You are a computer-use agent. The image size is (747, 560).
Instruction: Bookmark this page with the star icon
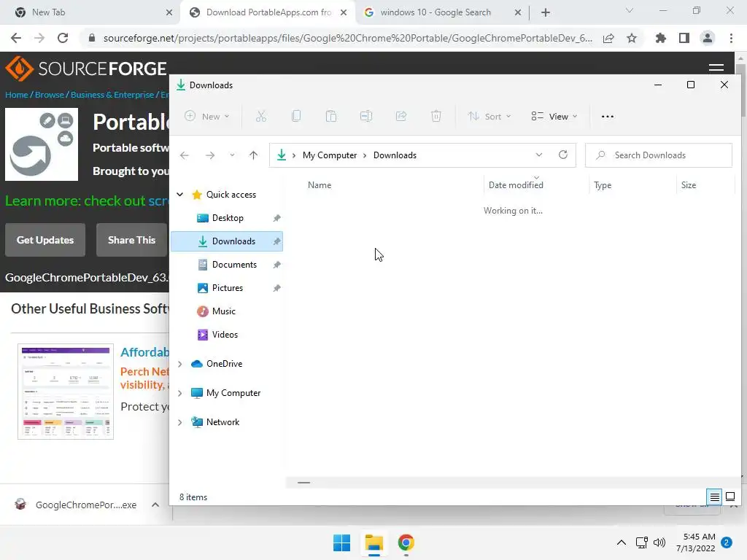tap(632, 38)
